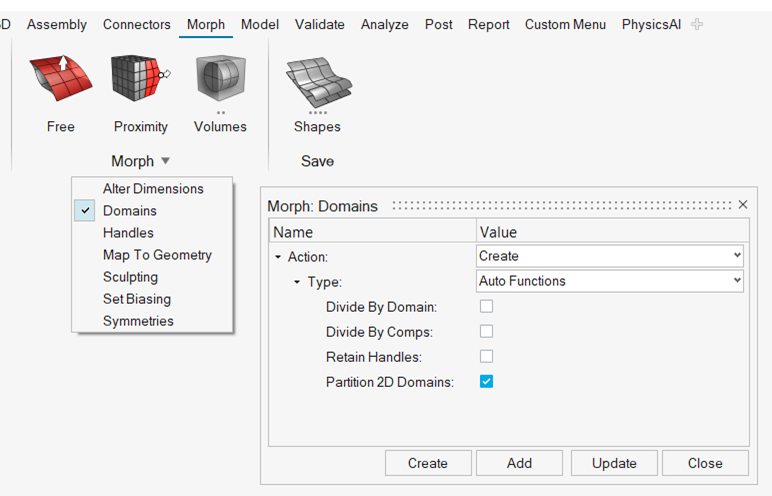Collapse the Morph group dropdown arrow

point(165,161)
